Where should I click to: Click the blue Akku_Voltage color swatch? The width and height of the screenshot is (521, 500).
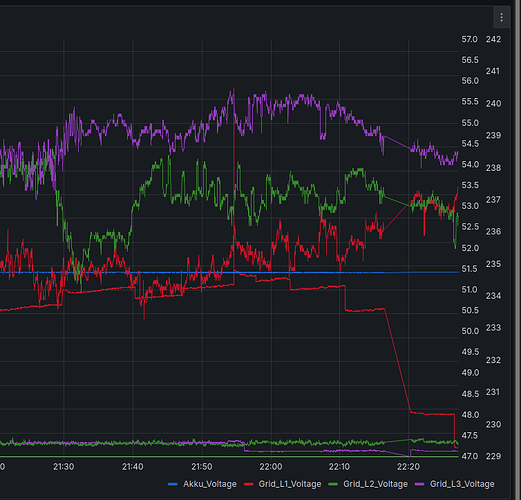point(173,484)
